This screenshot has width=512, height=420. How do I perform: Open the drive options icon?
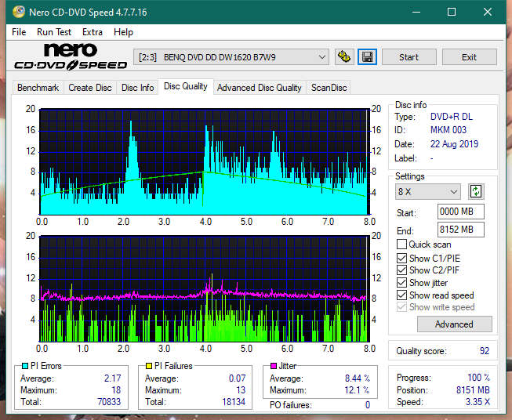tap(344, 57)
